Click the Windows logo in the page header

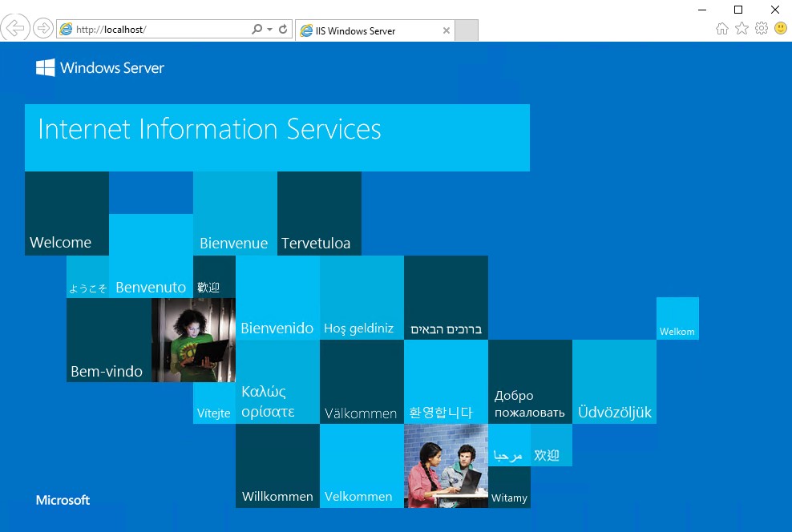click(x=45, y=67)
